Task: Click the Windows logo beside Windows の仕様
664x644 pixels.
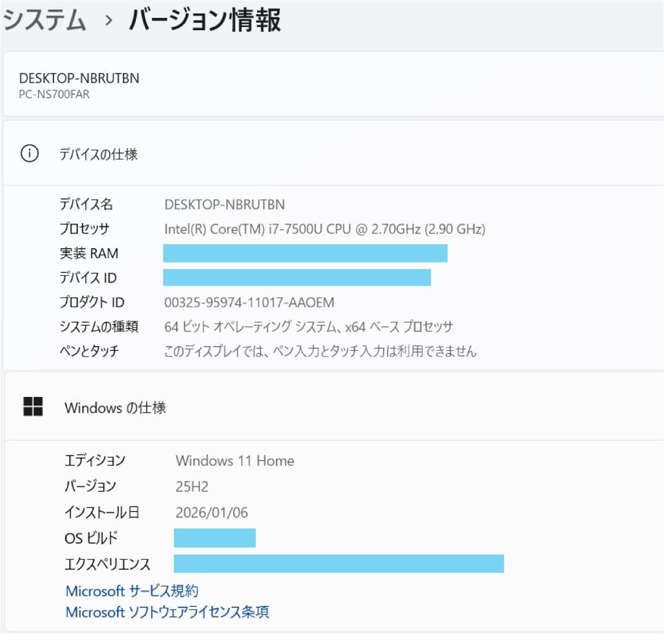Action: [x=33, y=407]
